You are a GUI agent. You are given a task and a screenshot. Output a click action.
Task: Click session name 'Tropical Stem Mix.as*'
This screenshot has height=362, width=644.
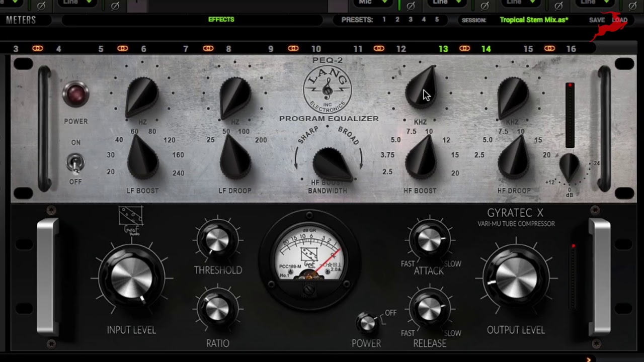click(x=534, y=20)
